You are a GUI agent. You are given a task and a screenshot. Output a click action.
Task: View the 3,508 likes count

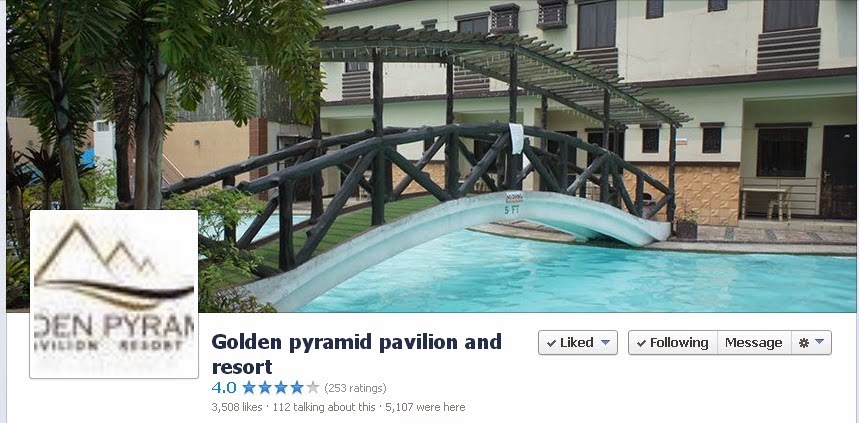(x=237, y=407)
